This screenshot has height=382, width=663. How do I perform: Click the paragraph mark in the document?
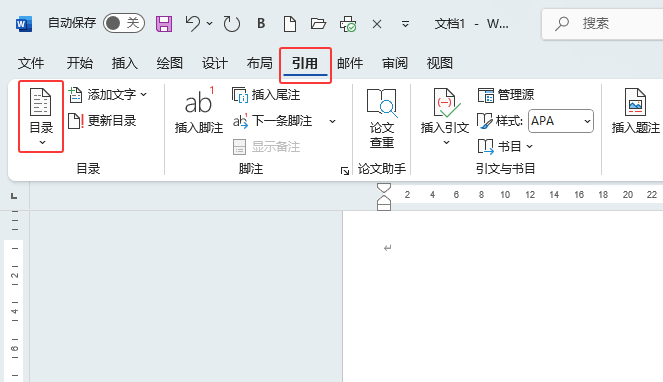[x=387, y=248]
